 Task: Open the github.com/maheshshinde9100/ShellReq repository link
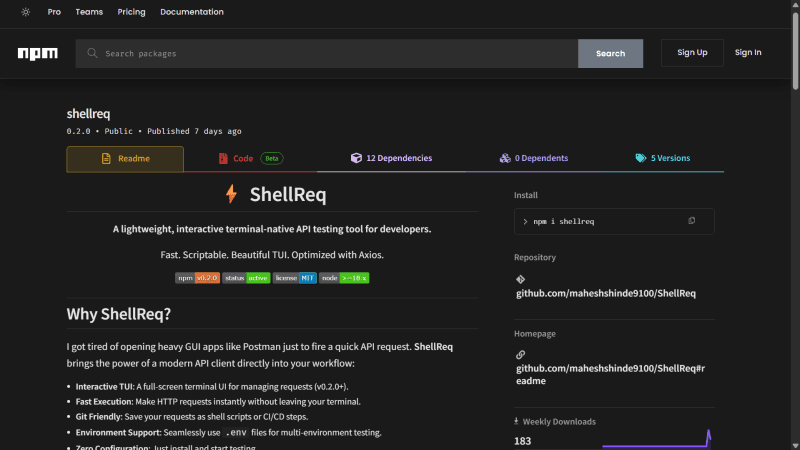(606, 293)
